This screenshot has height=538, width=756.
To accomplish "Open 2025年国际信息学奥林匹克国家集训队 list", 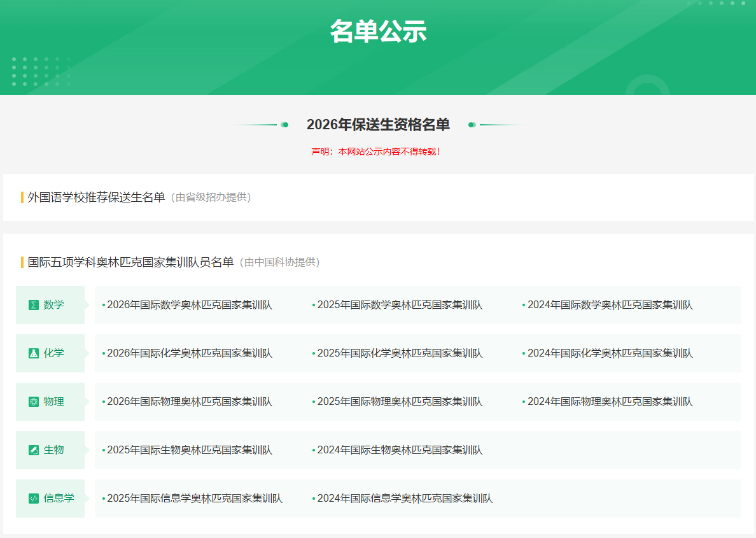I will 195,498.
